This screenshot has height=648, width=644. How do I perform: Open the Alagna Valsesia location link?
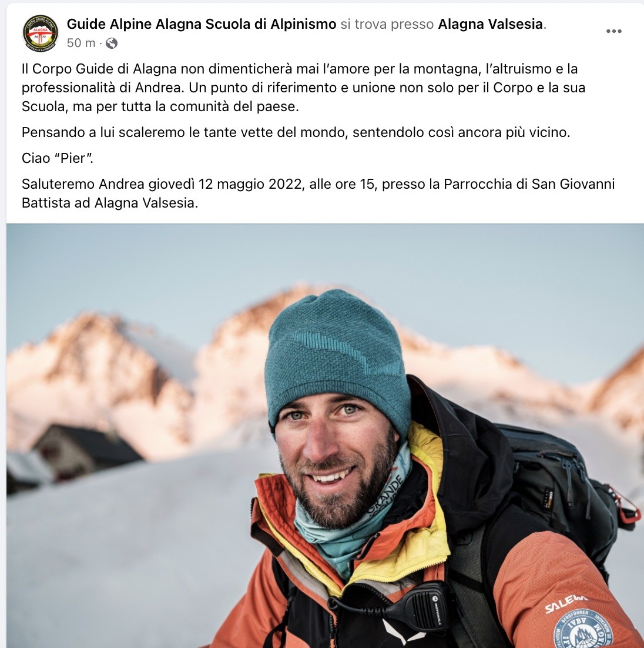490,24
